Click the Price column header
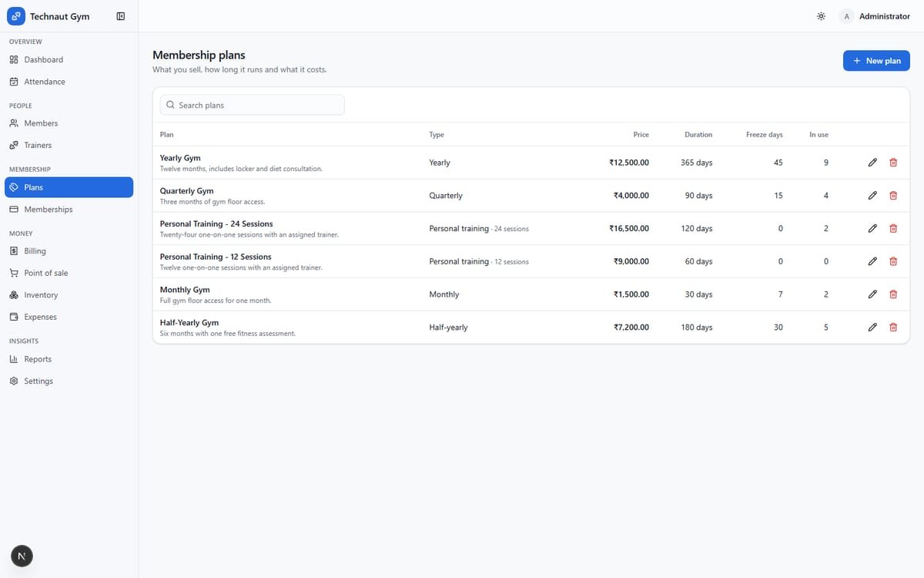This screenshot has width=924, height=578. pyautogui.click(x=641, y=134)
